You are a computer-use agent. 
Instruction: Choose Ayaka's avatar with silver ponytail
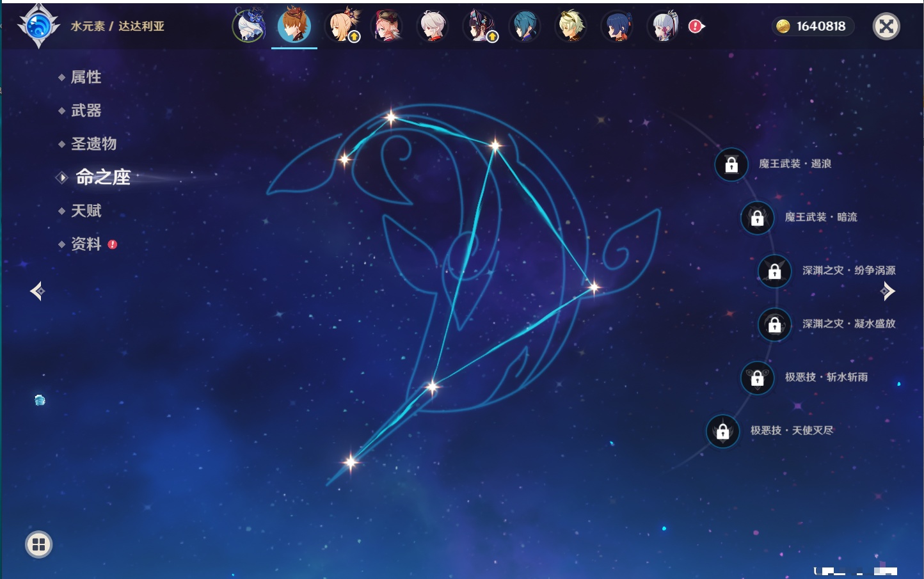click(664, 26)
